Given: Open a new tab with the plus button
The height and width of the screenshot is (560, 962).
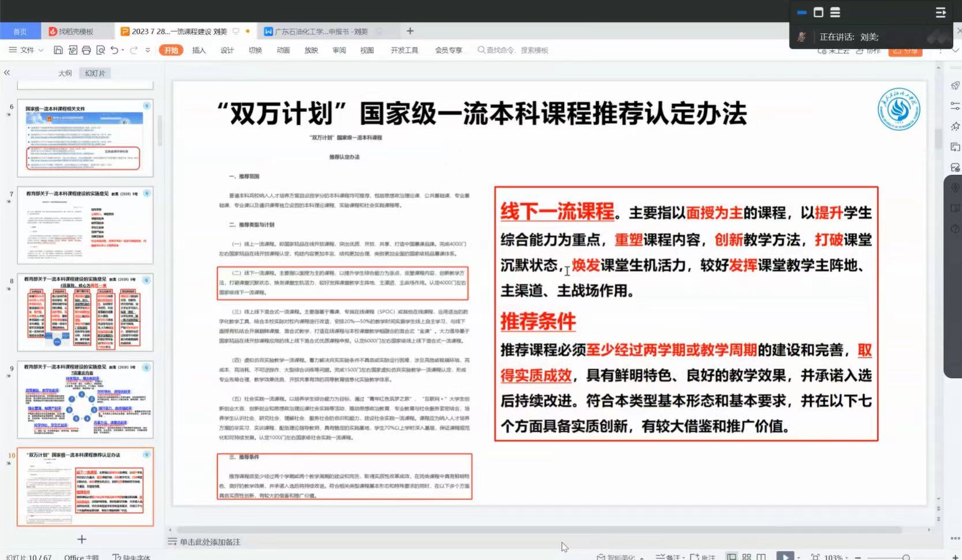Looking at the screenshot, I should [410, 31].
